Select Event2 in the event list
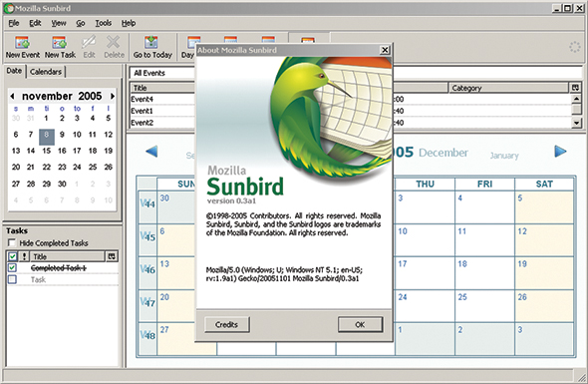The height and width of the screenshot is (384, 588). pos(143,123)
